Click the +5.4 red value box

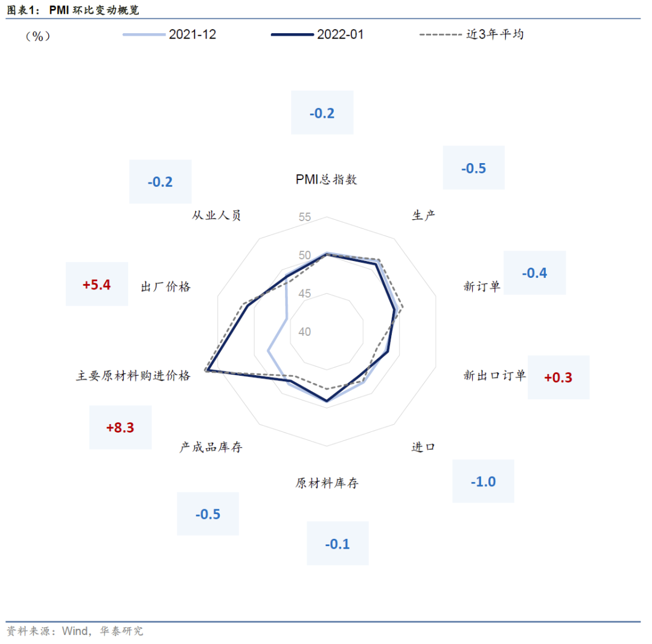[97, 284]
